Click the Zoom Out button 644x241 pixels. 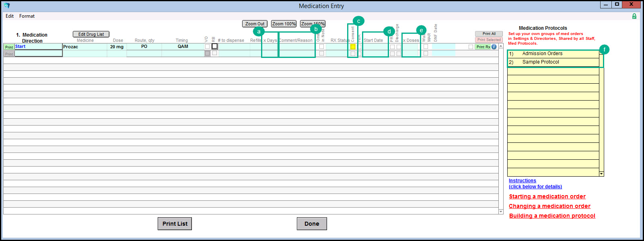pos(255,24)
